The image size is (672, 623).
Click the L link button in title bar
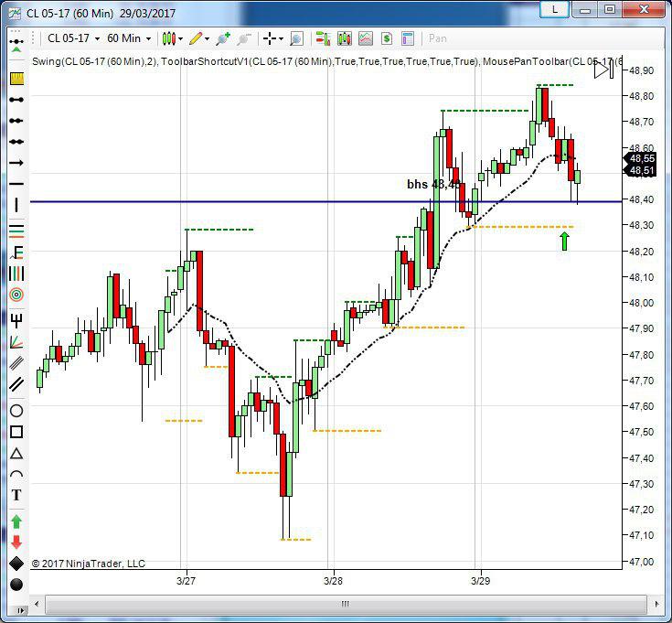(x=553, y=10)
